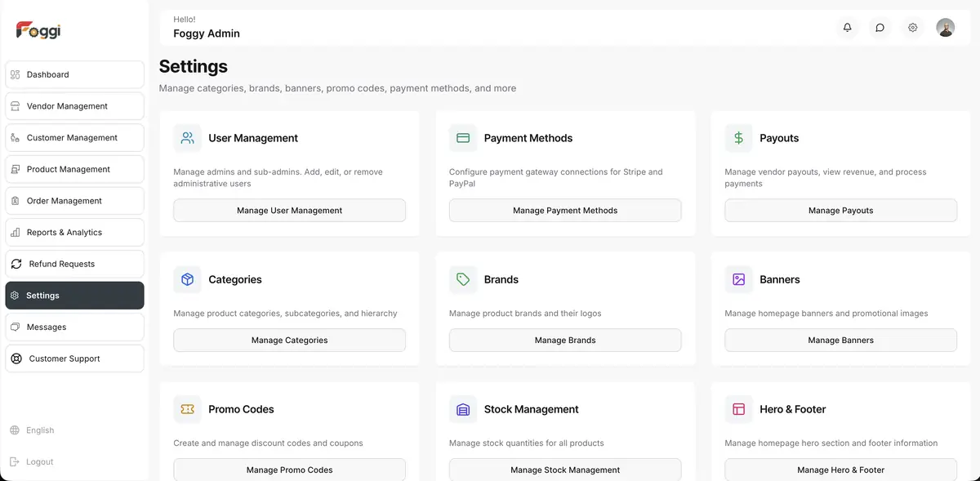This screenshot has height=481, width=980.
Task: Click the 'Hello!' greeting text
Action: point(185,19)
